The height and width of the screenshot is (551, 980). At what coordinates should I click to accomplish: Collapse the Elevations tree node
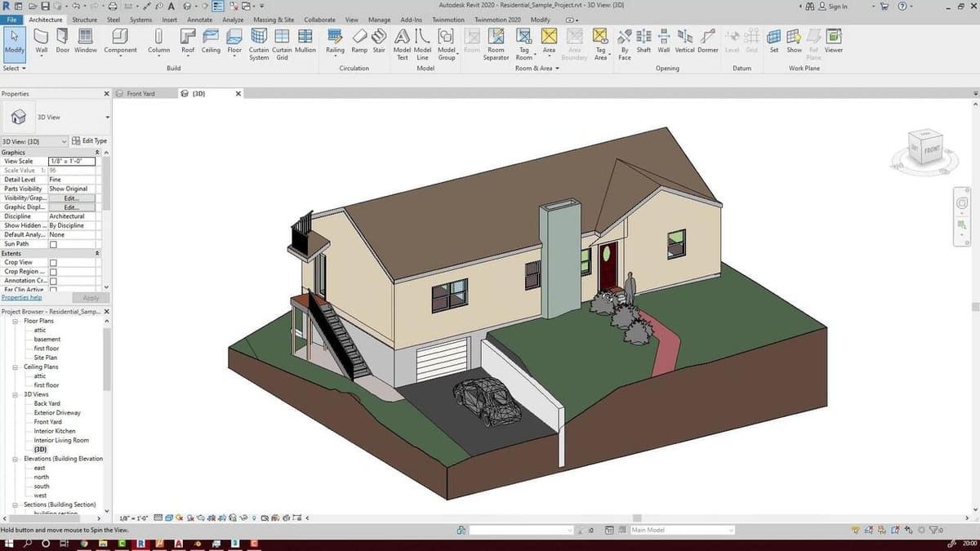coord(16,459)
